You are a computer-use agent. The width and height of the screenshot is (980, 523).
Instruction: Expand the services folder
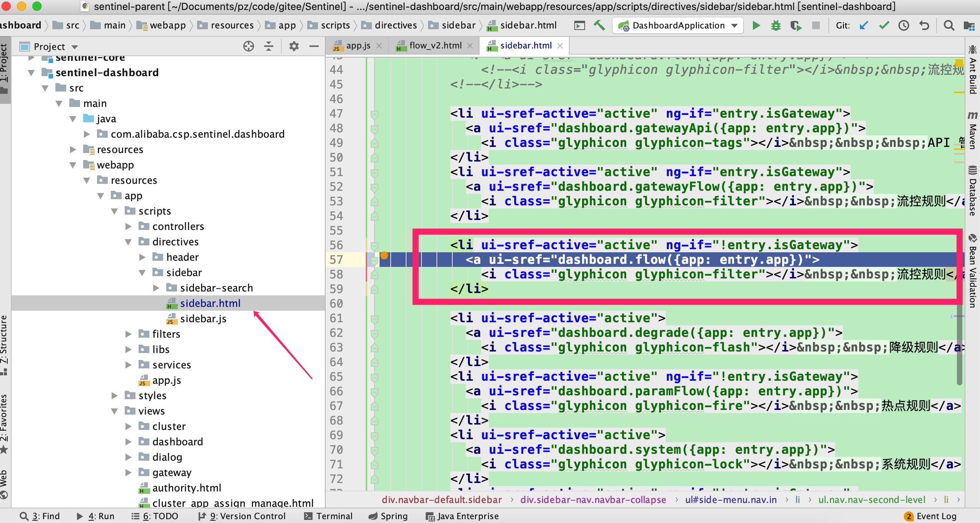[x=129, y=365]
